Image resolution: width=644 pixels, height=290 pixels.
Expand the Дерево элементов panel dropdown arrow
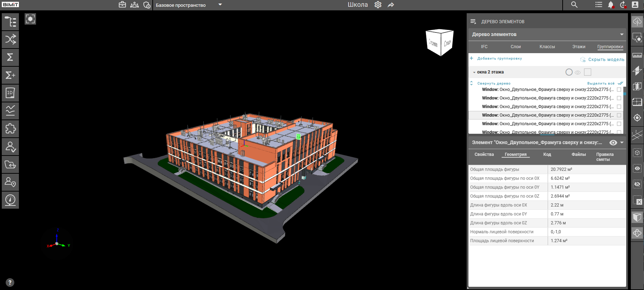pos(622,34)
